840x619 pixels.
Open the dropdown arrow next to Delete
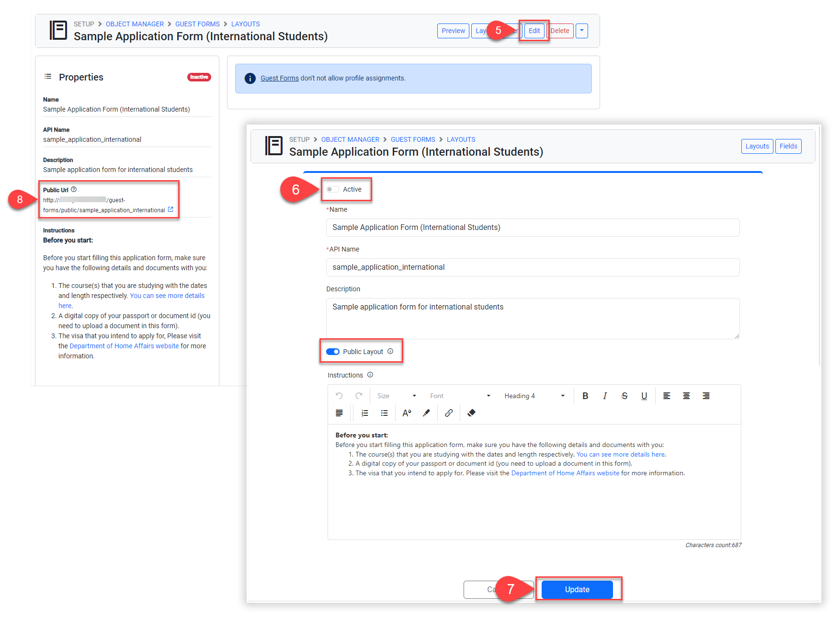click(581, 31)
